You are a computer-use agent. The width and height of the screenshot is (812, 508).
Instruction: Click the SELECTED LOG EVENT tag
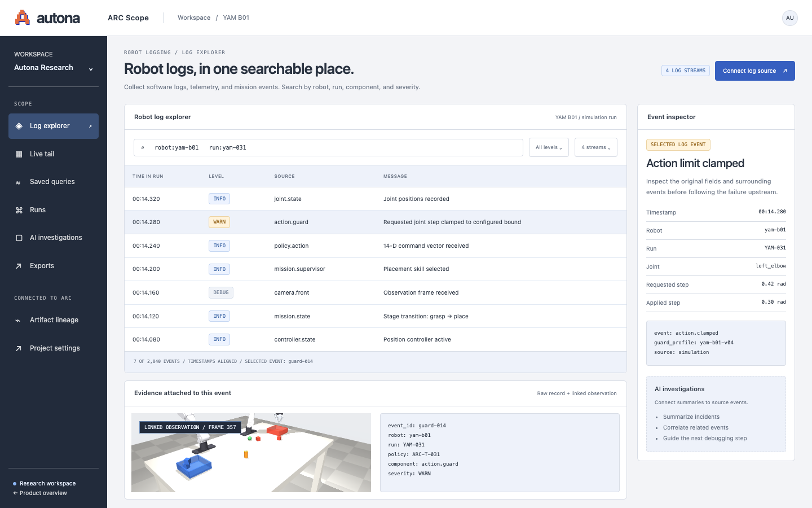[678, 144]
